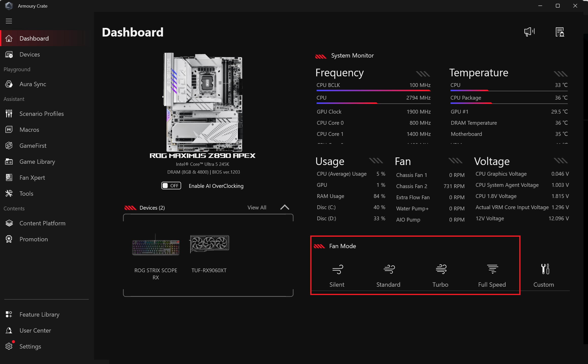
Task: Click the GPU Clock 1900 MHz row
Action: [374, 112]
